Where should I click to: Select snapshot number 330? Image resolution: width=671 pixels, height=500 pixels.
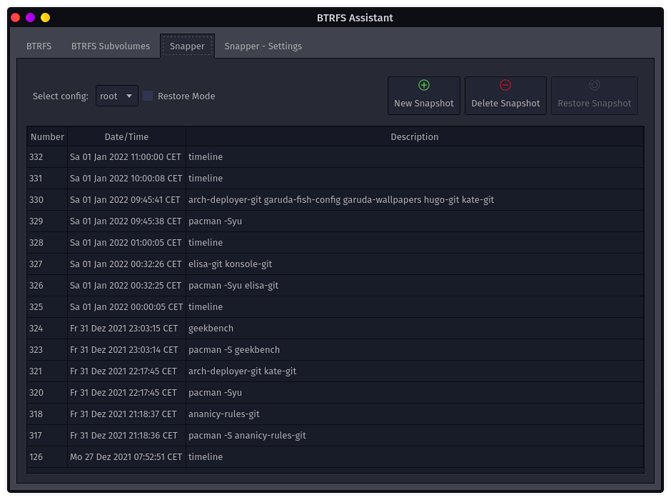[36, 200]
